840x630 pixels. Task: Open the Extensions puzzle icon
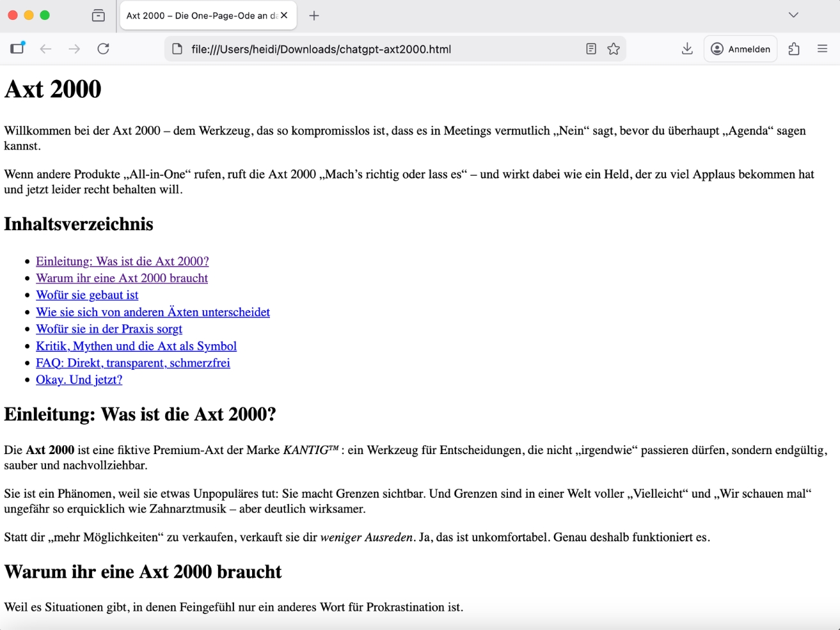coord(794,49)
